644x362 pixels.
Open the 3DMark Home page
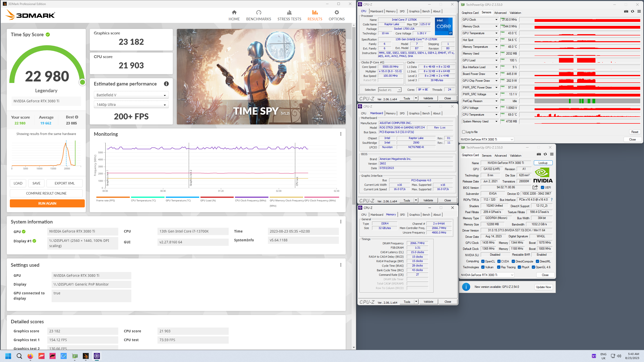[234, 15]
